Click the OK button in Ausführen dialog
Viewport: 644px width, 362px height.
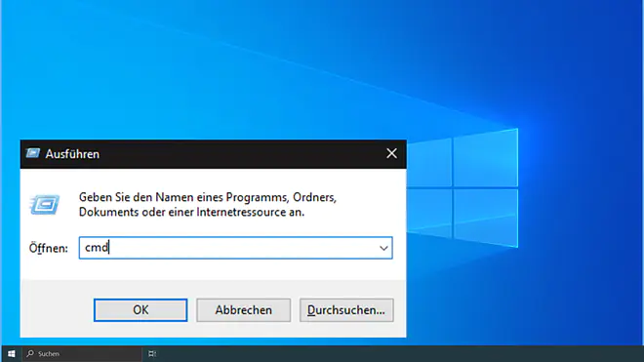click(141, 310)
